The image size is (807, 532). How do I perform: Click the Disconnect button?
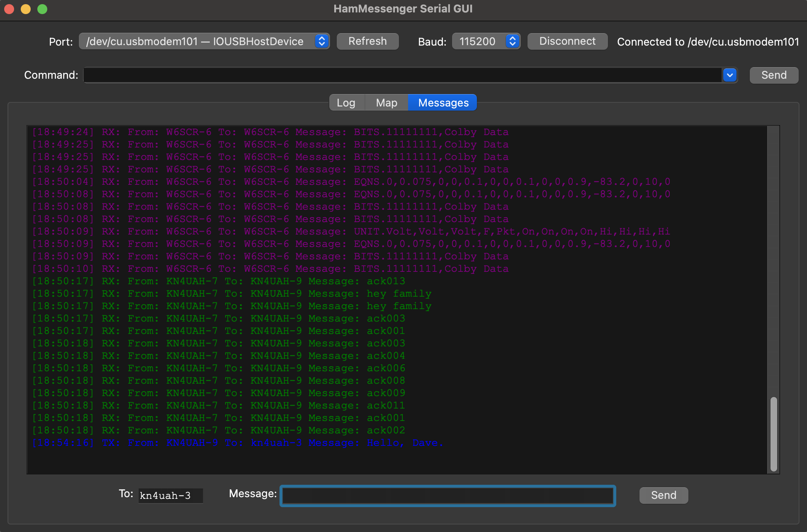[x=567, y=41]
